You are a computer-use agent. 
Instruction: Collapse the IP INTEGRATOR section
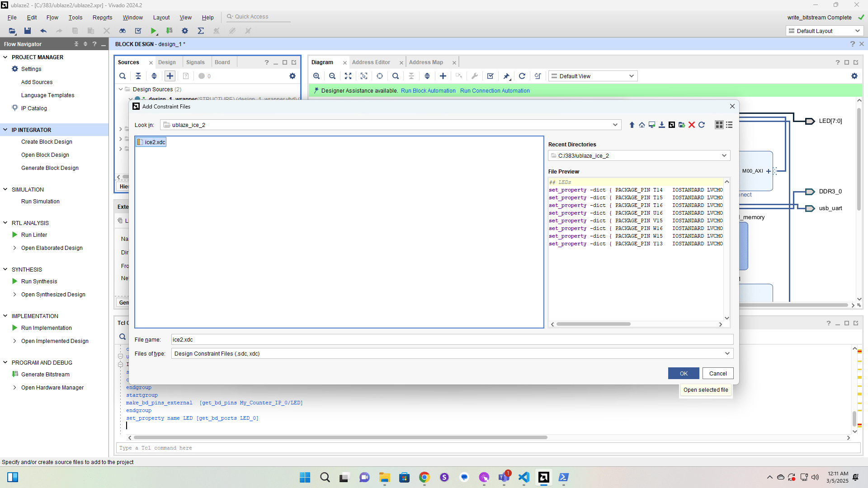pos(5,130)
